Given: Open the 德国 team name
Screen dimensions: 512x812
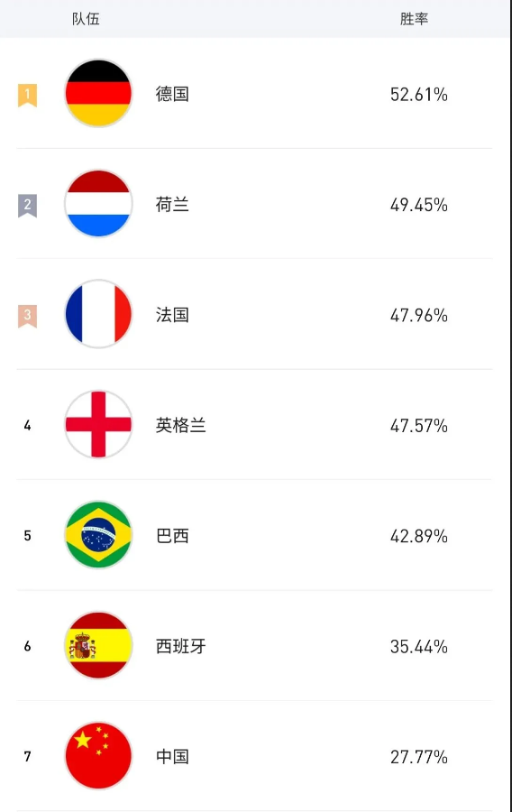Looking at the screenshot, I should [x=172, y=94].
